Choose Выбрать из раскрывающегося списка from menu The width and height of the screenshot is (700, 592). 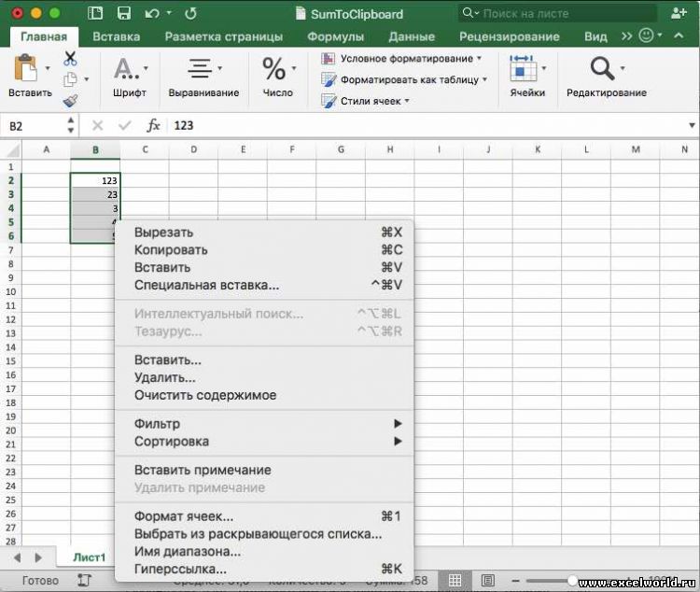click(x=264, y=534)
